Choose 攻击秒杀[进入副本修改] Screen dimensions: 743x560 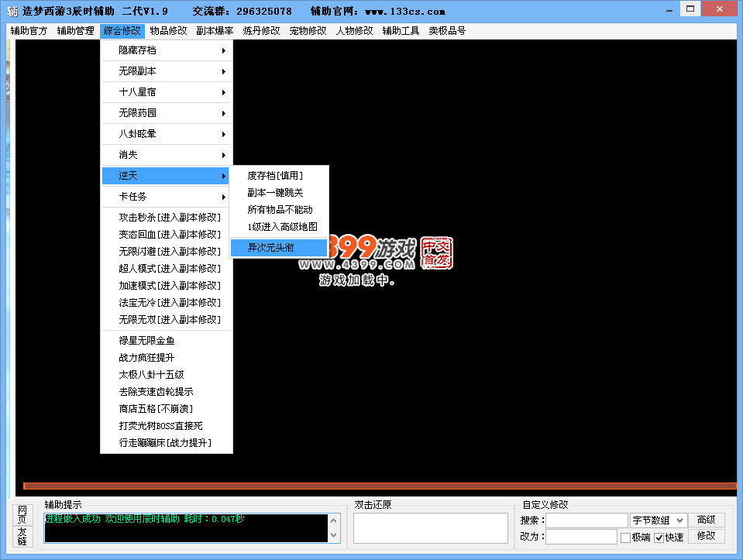pos(167,217)
